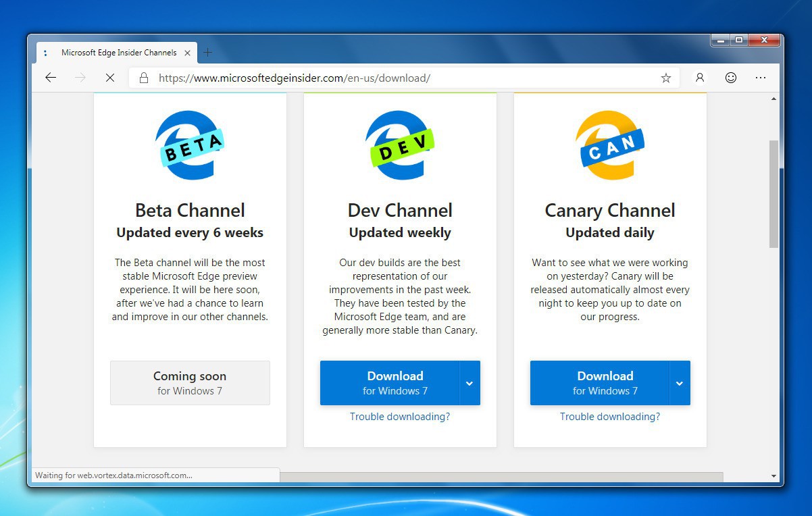Close the Microsoft Edge Insider Channels tab
The height and width of the screenshot is (516, 812).
[188, 53]
